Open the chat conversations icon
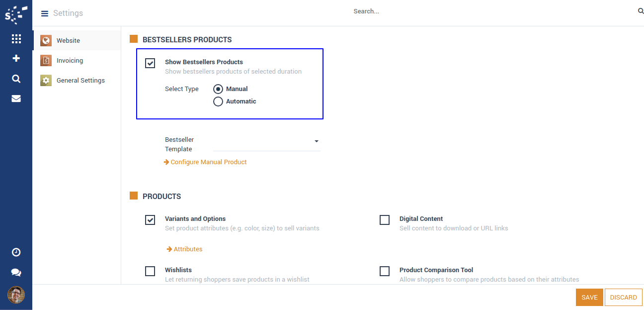This screenshot has width=644, height=310. [16, 272]
